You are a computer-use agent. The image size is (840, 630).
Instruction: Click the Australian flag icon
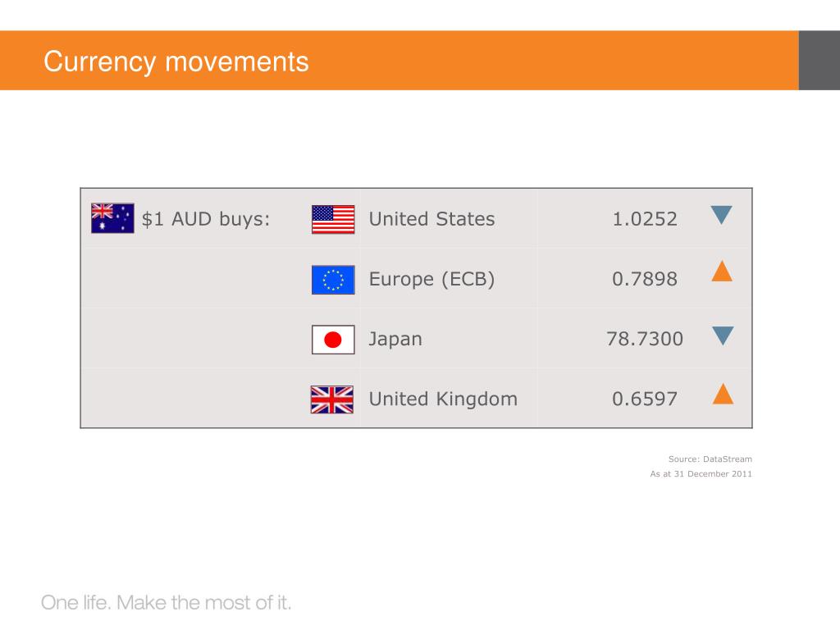pyautogui.click(x=112, y=218)
